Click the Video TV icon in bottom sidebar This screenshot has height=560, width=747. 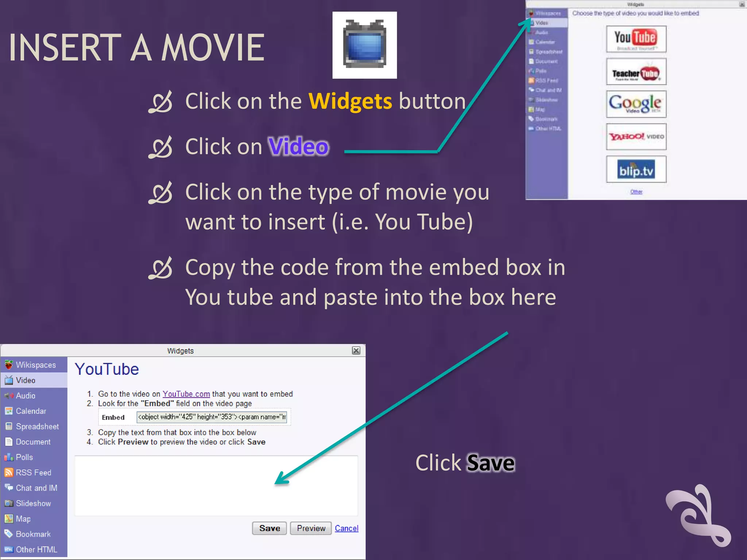pyautogui.click(x=9, y=380)
